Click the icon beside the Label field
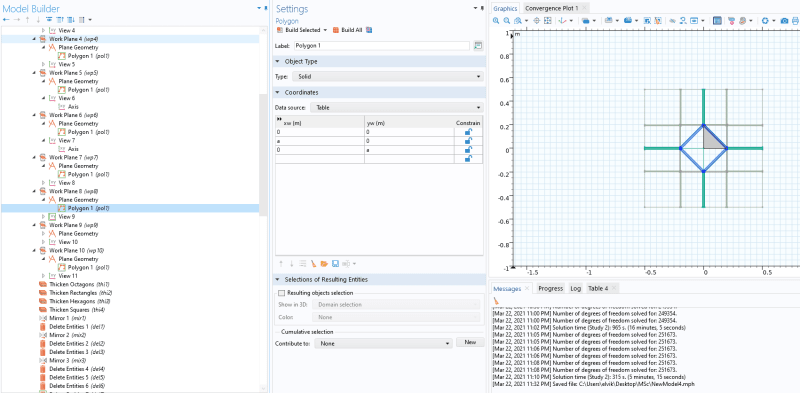This screenshot has height=393, width=800. coord(478,45)
